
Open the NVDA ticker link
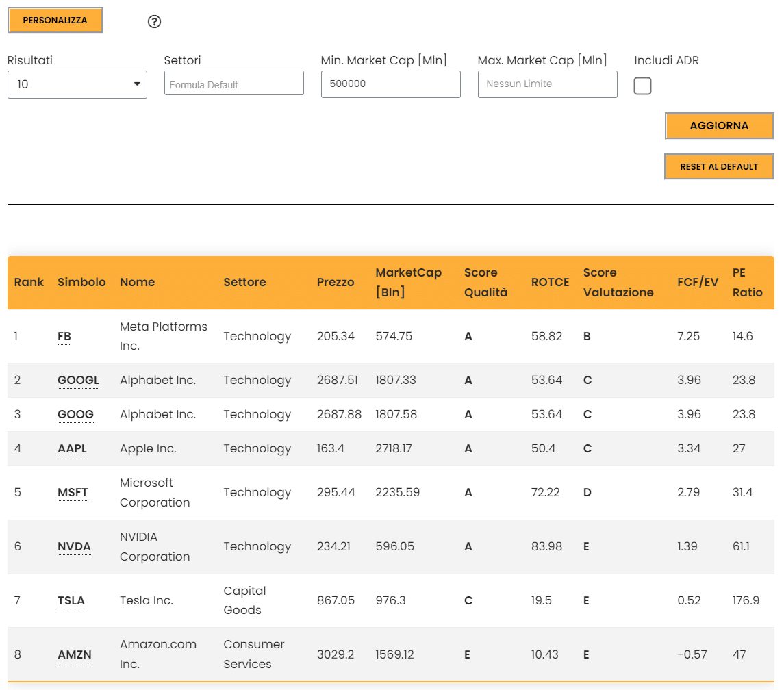coord(74,546)
